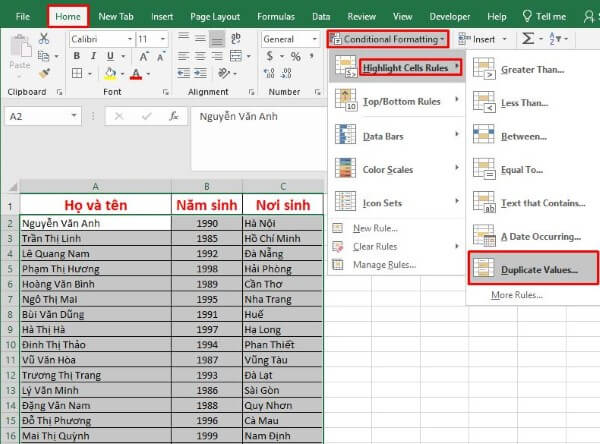The image size is (600, 444).
Task: Switch to the Formulas tab
Action: coord(276,17)
